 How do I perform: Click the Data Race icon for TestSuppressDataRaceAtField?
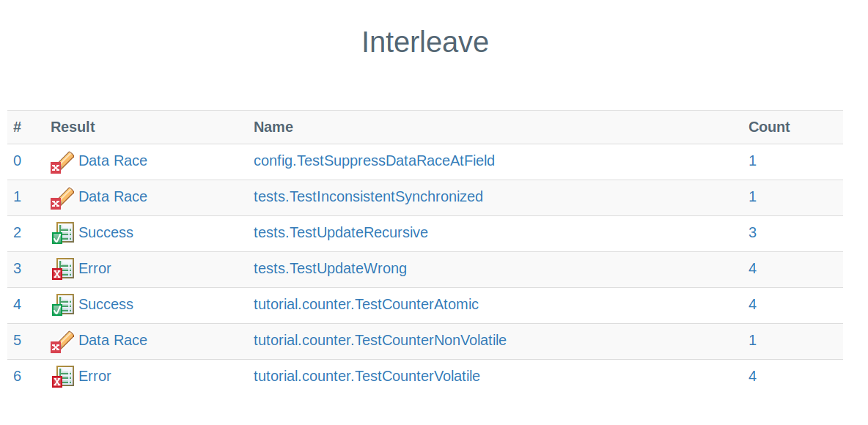[62, 162]
